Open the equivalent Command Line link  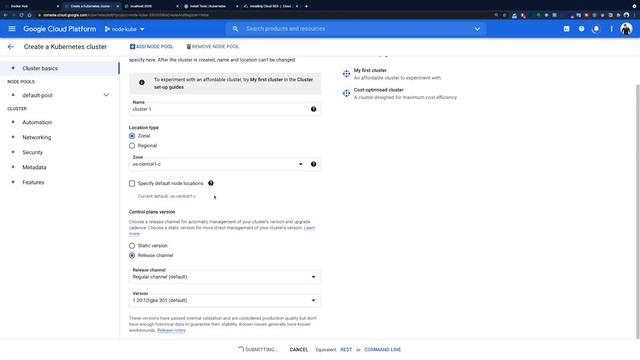pyautogui.click(x=382, y=350)
